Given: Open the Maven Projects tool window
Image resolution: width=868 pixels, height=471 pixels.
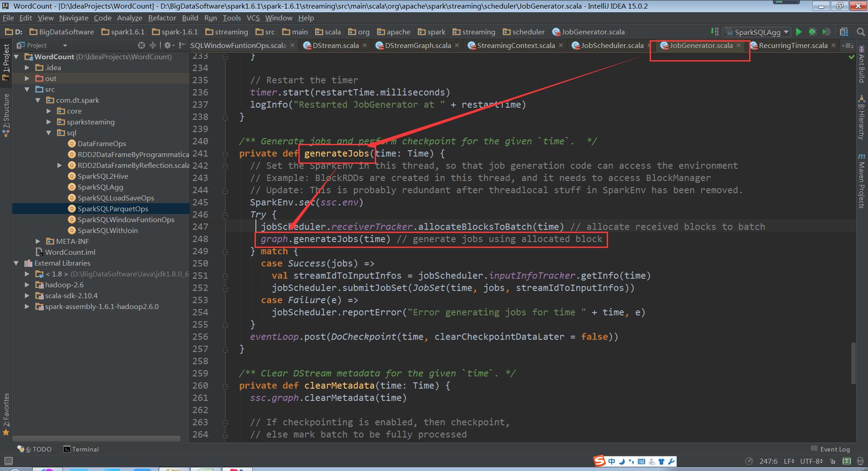Looking at the screenshot, I should tap(861, 181).
